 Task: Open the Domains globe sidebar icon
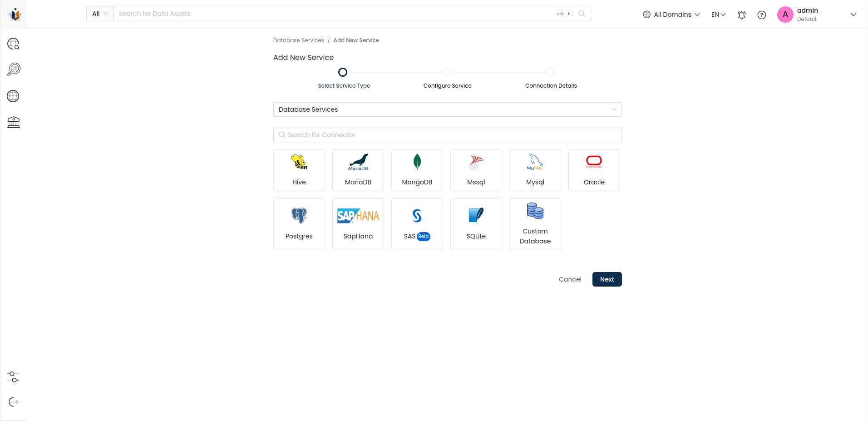tap(13, 96)
